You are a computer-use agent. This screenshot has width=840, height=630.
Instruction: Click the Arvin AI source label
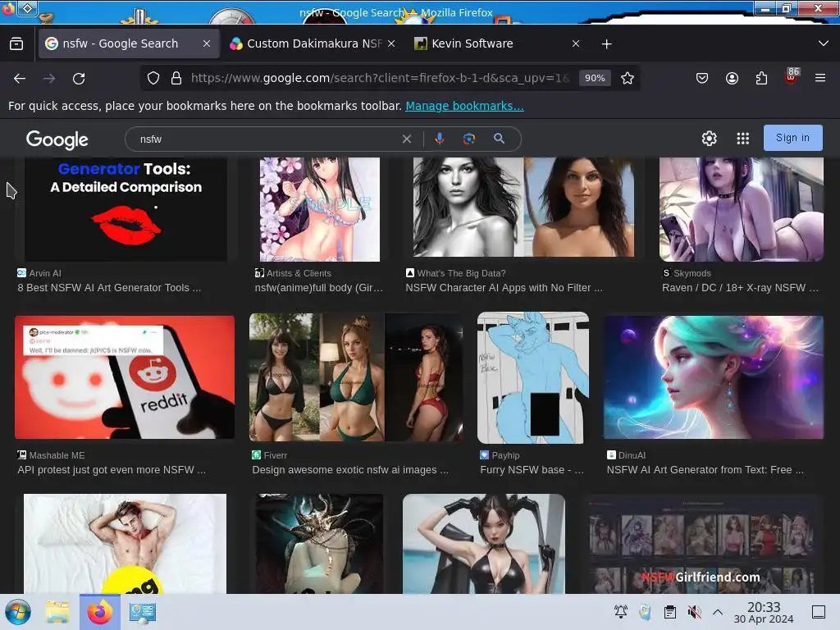click(x=45, y=273)
